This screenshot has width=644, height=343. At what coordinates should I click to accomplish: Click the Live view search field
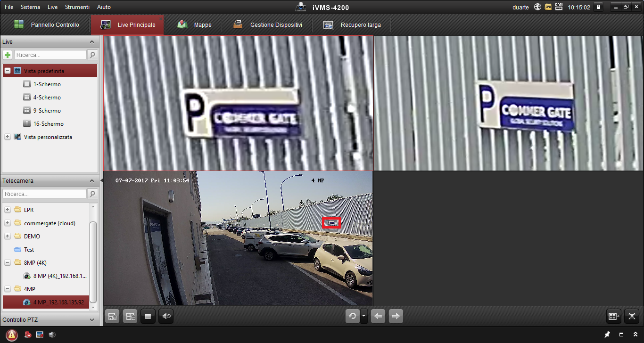(50, 55)
